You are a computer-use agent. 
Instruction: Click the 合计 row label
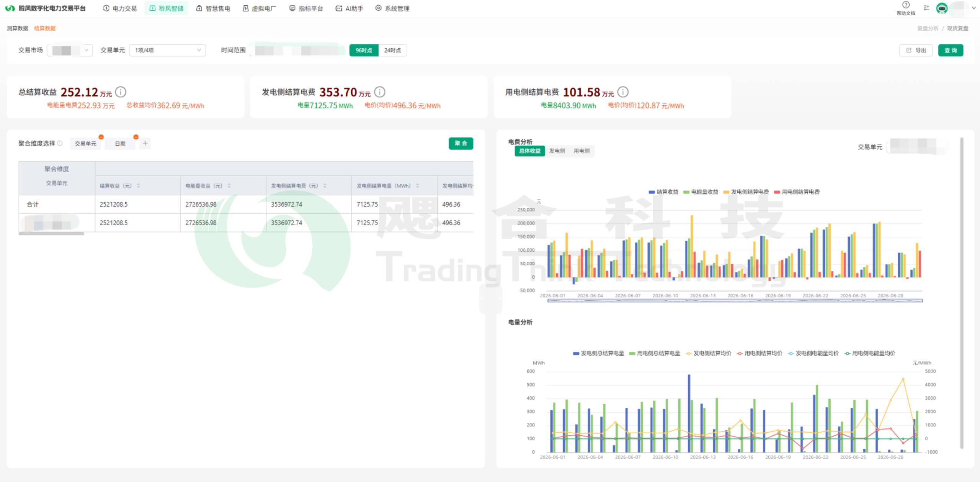pyautogui.click(x=33, y=205)
